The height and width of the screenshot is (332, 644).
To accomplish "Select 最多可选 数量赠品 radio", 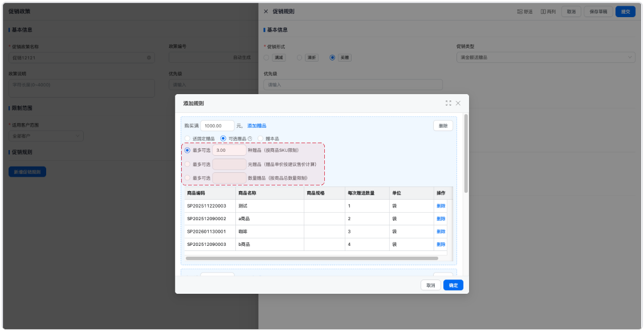I will 188,178.
